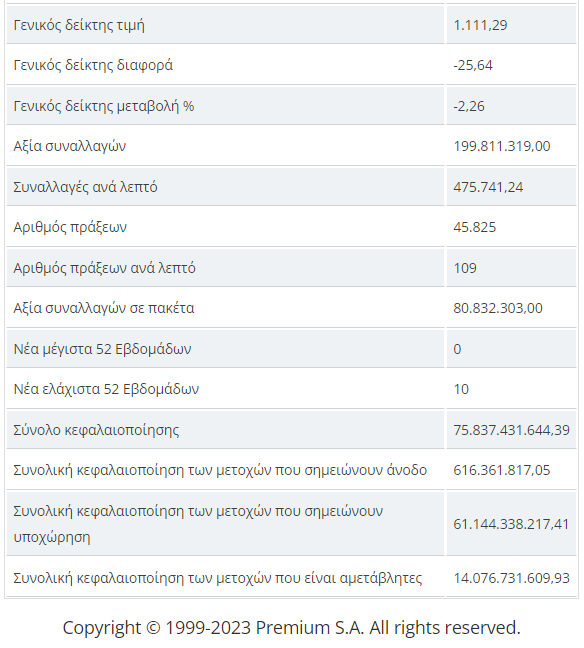
Task: Click the Αξία συναλλαγών label
Action: [x=69, y=146]
